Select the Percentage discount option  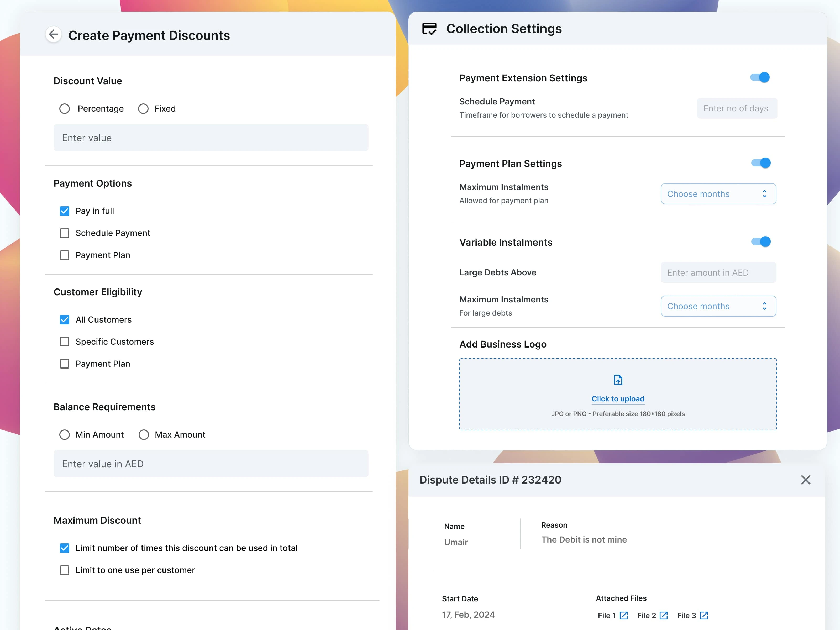(x=65, y=109)
